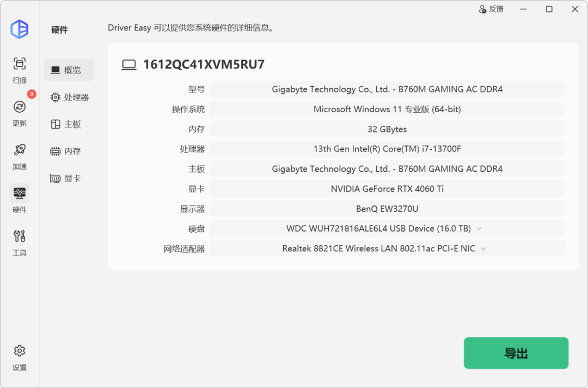Close the Driver Easy window
The height and width of the screenshot is (388, 588).
point(575,9)
